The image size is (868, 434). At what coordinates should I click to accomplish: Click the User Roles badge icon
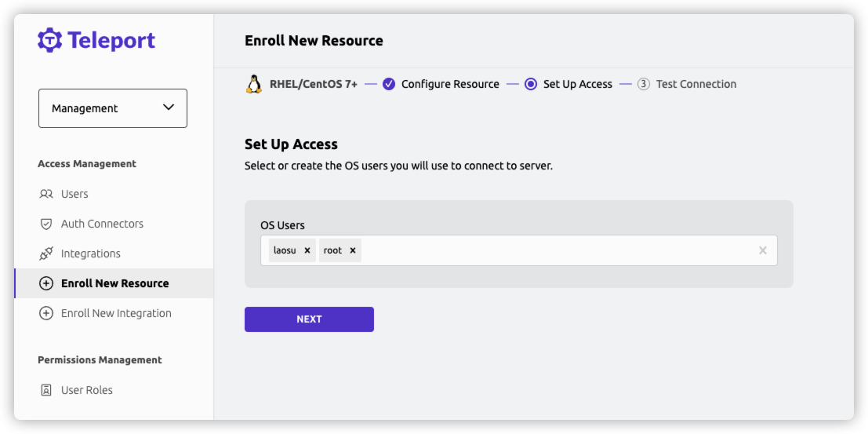[x=46, y=390]
